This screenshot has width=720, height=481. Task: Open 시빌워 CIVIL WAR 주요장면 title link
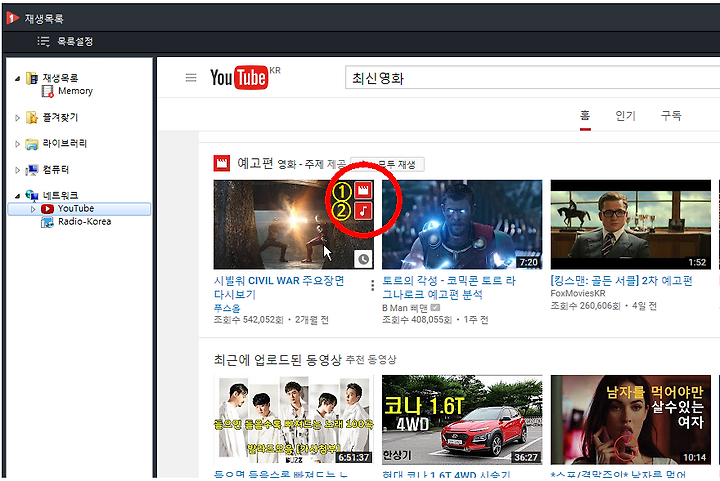[279, 287]
